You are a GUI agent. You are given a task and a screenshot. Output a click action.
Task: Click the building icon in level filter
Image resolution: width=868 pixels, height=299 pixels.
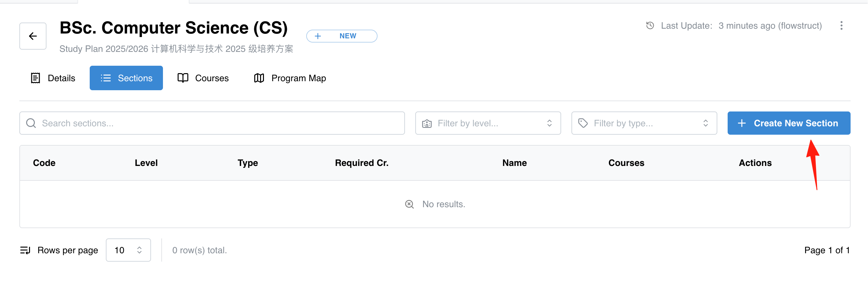click(x=427, y=123)
